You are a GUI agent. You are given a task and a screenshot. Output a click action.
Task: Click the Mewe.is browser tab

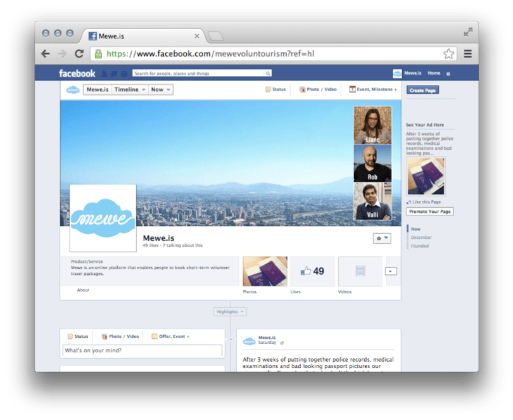pos(144,36)
